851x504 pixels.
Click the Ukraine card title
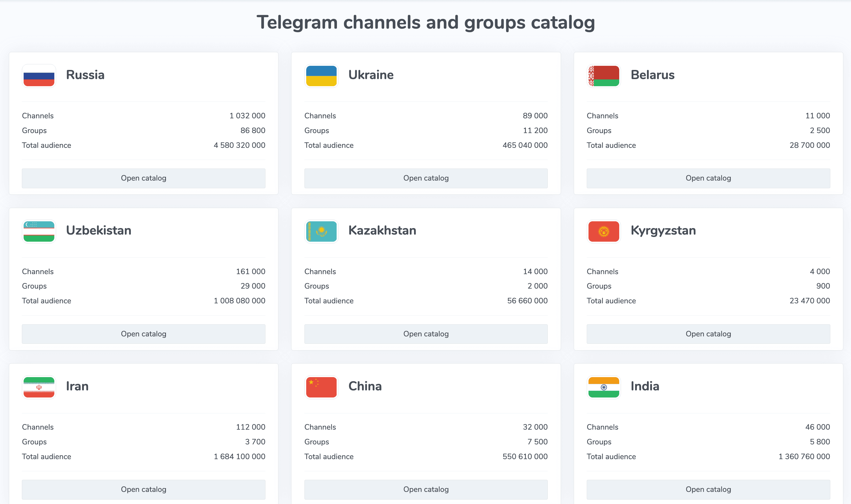(371, 75)
